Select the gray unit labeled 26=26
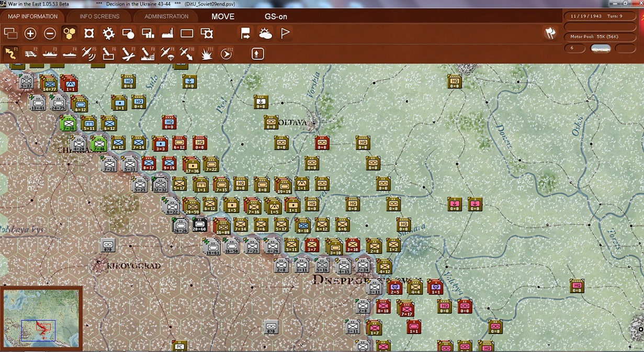This screenshot has width=644, height=352. (180, 226)
